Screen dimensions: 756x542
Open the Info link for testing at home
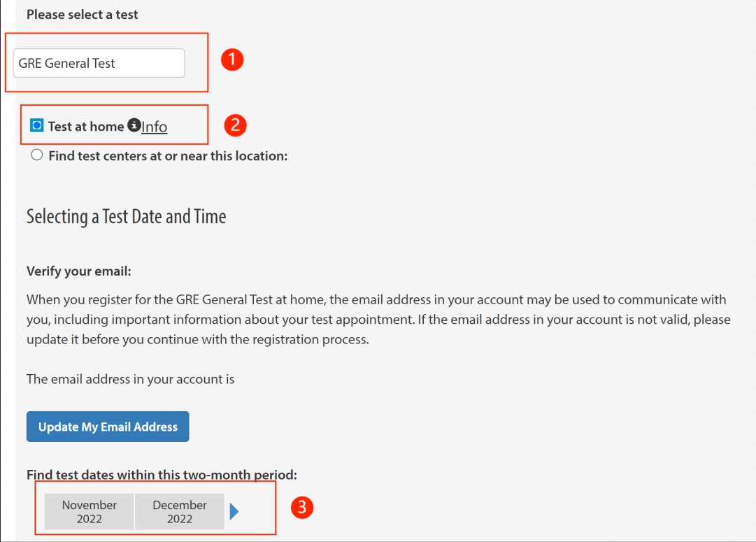(155, 127)
